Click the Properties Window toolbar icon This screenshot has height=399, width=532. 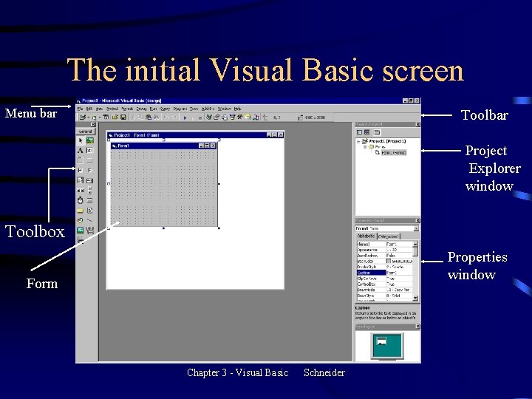pos(216,117)
